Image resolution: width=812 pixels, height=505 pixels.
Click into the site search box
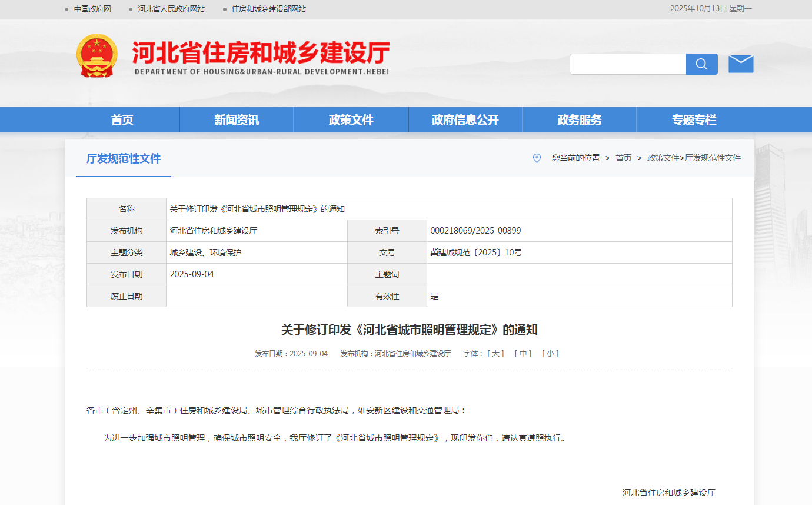627,64
